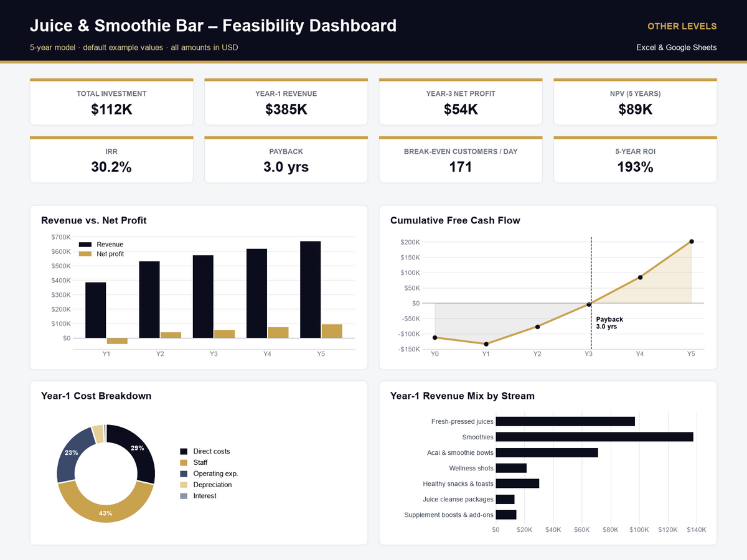The width and height of the screenshot is (747, 560).
Task: Click the Depreciation legend swatch
Action: click(184, 485)
